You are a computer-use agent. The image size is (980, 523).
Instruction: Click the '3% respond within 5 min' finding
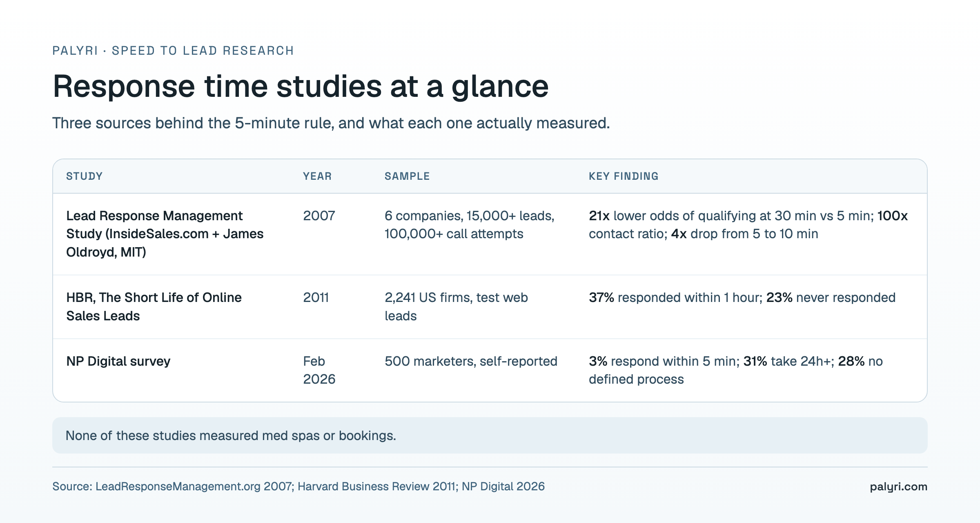(x=736, y=370)
